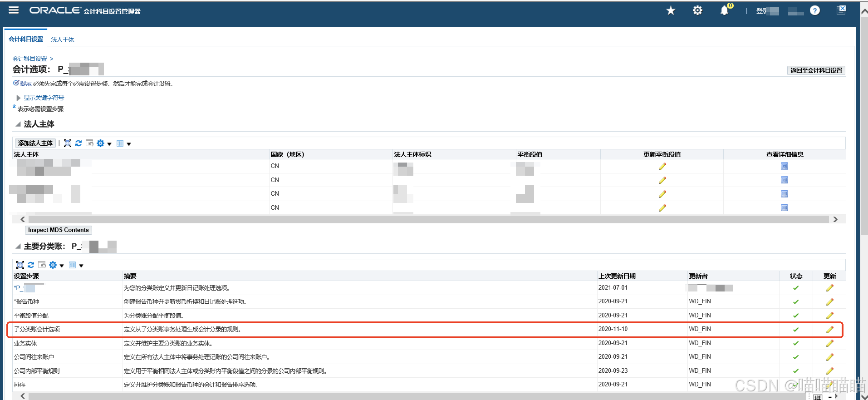This screenshot has width=868, height=400.
Task: Open the Favorites star icon
Action: pos(671,10)
